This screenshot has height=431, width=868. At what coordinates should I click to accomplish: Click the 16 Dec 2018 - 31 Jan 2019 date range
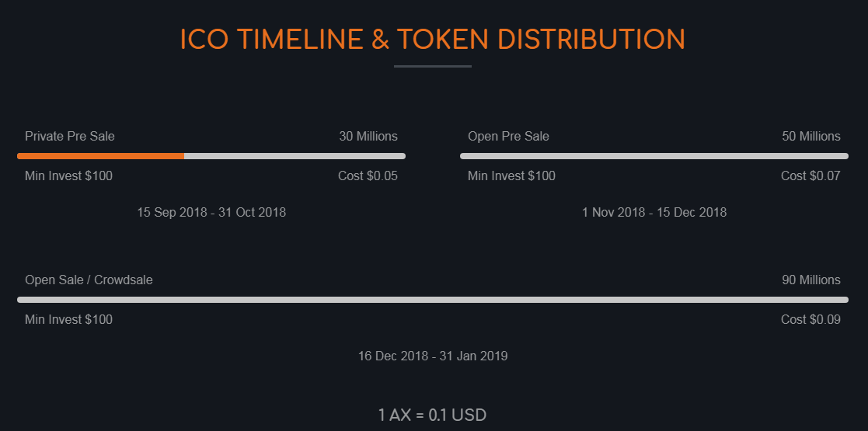[433, 356]
